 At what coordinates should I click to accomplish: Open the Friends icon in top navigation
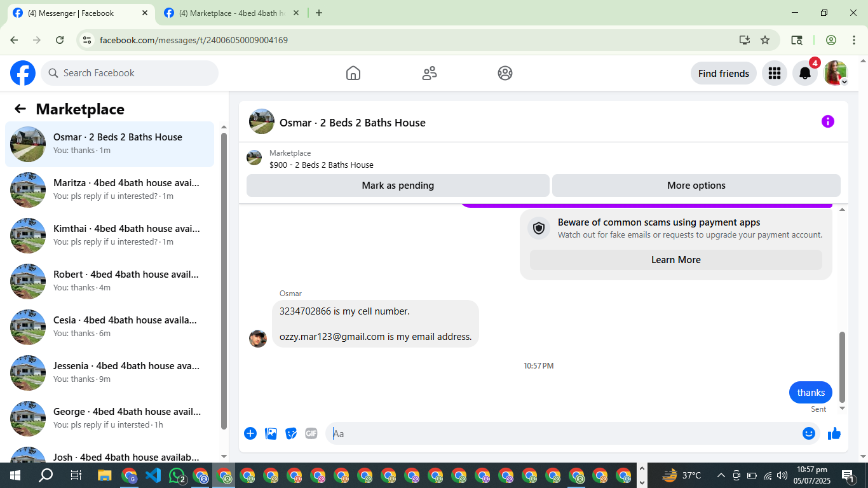pos(430,73)
